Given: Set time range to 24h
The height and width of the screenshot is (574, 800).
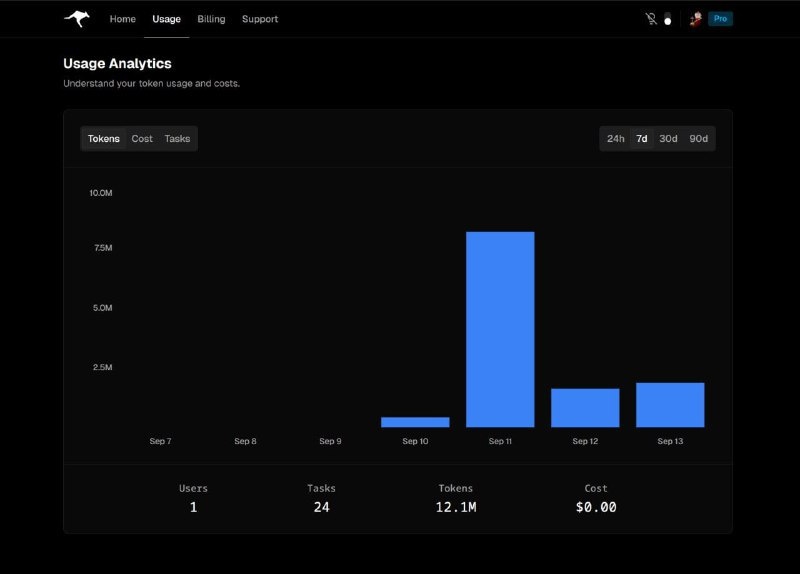Looking at the screenshot, I should [x=615, y=139].
